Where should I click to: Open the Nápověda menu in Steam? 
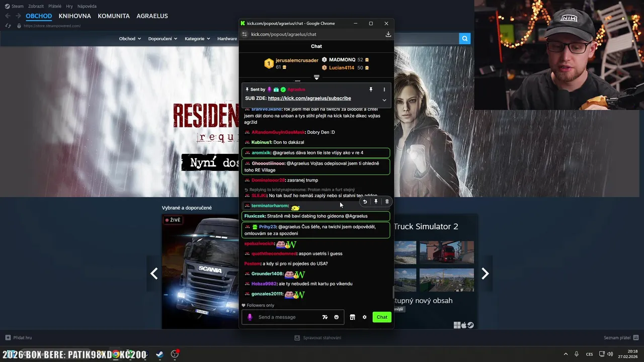[x=87, y=6]
